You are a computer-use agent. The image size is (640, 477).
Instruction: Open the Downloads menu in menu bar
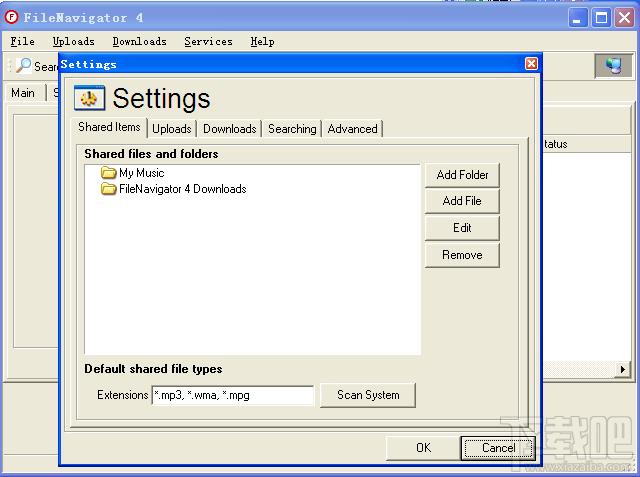140,42
